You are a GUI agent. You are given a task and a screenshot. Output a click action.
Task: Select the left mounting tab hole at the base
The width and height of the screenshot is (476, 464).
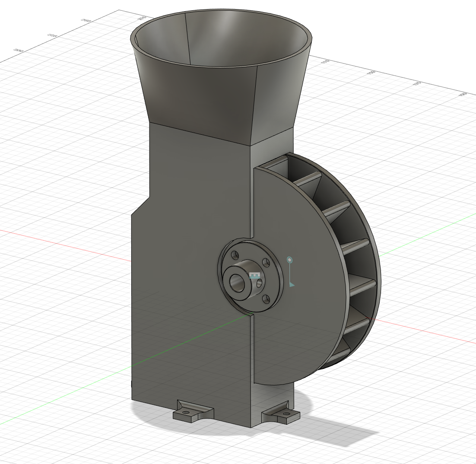coord(185,413)
